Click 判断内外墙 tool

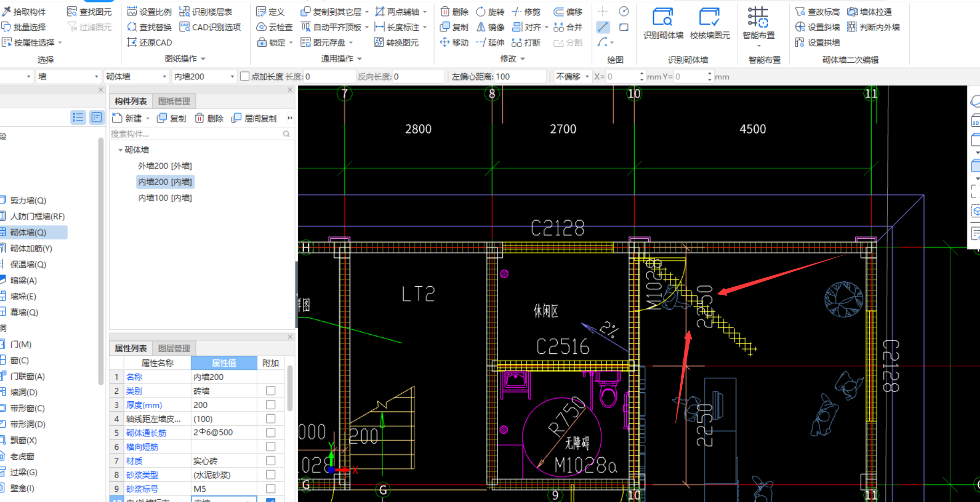873,27
